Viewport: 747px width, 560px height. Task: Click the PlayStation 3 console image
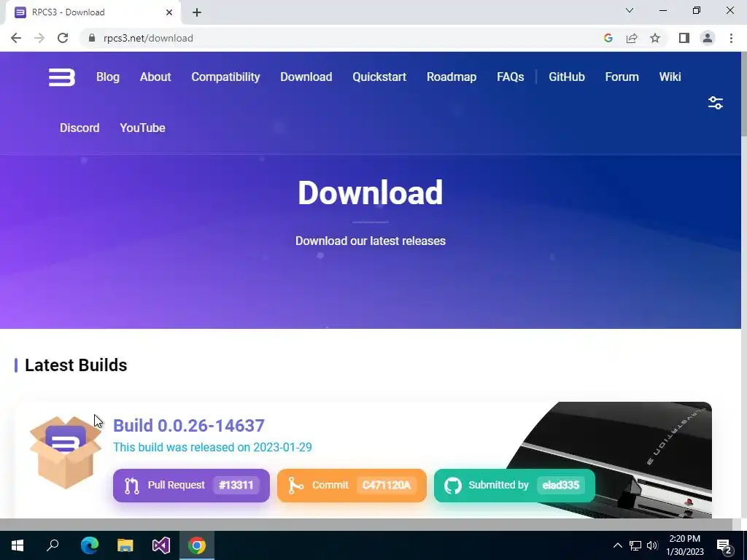[x=608, y=459]
